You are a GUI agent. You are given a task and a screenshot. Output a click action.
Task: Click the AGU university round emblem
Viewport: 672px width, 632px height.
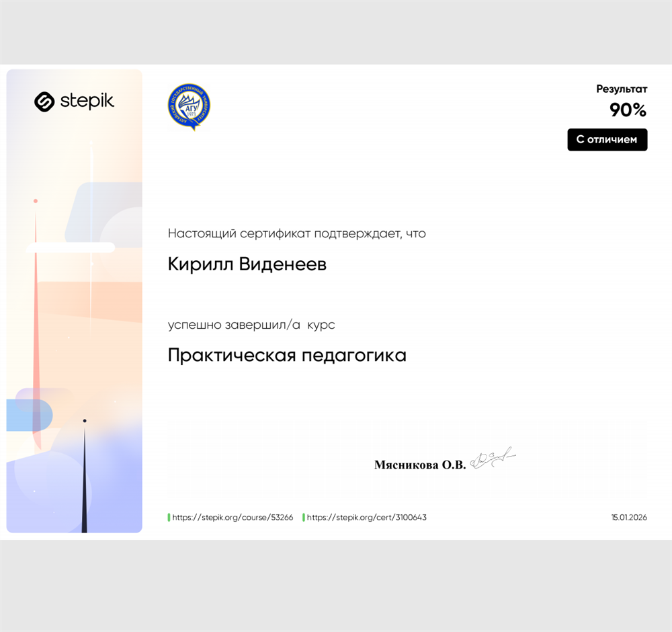tap(189, 107)
